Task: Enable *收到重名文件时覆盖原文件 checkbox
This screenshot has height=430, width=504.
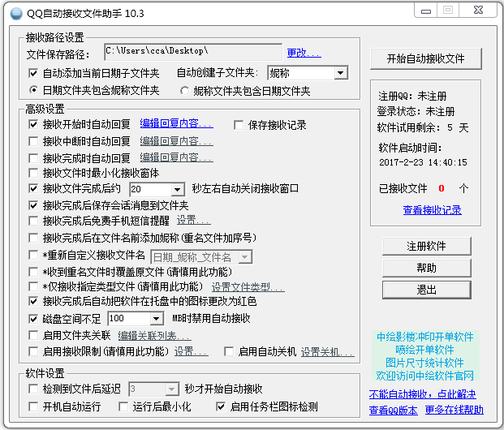Action: point(33,272)
